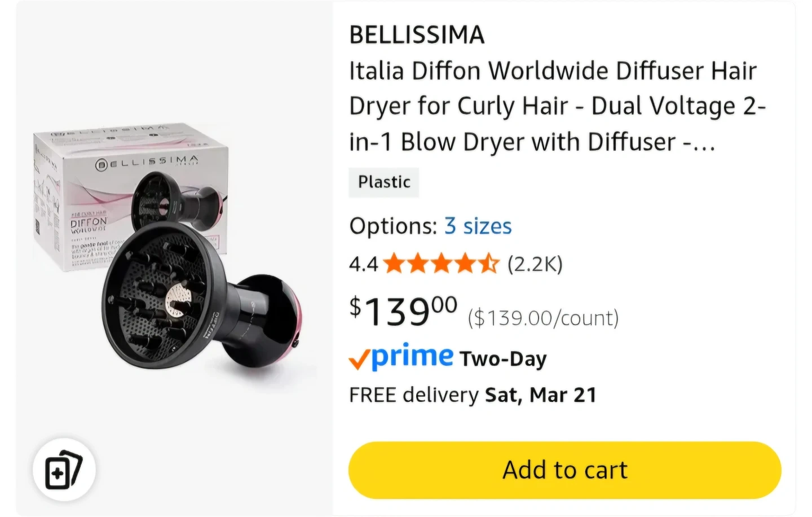
Task: Open the 3 sizes options link
Action: click(x=478, y=226)
